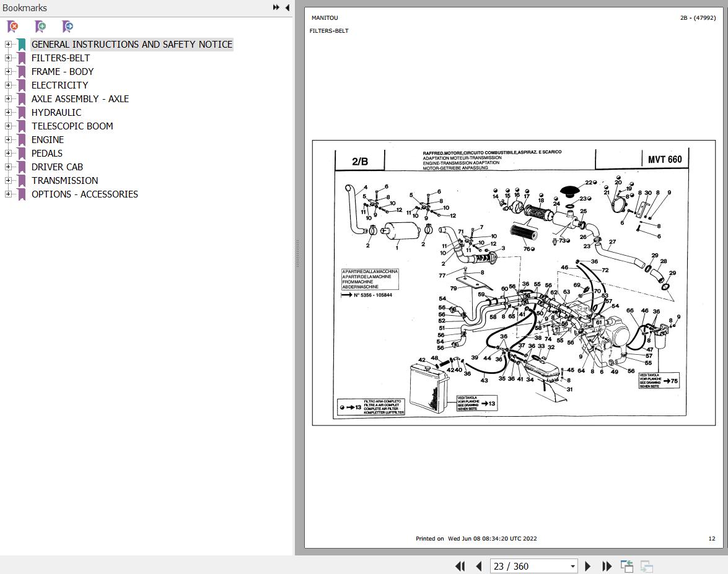Expand the HYDRAULIC bookmark node
This screenshot has width=728, height=574.
(x=8, y=112)
